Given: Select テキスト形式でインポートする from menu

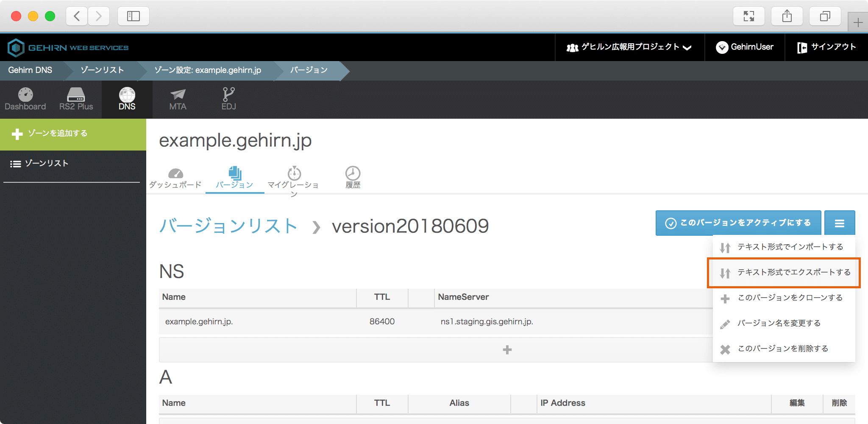Looking at the screenshot, I should click(784, 247).
